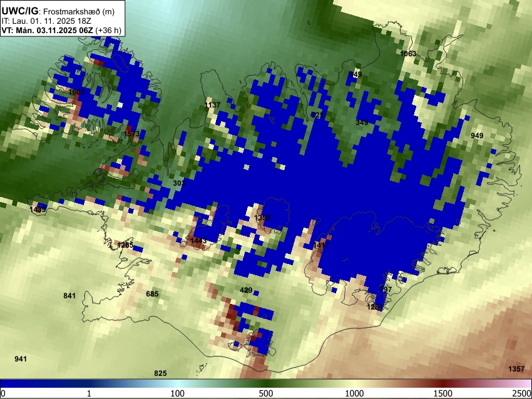
Task: Click the map value 1417
Action: (320, 245)
